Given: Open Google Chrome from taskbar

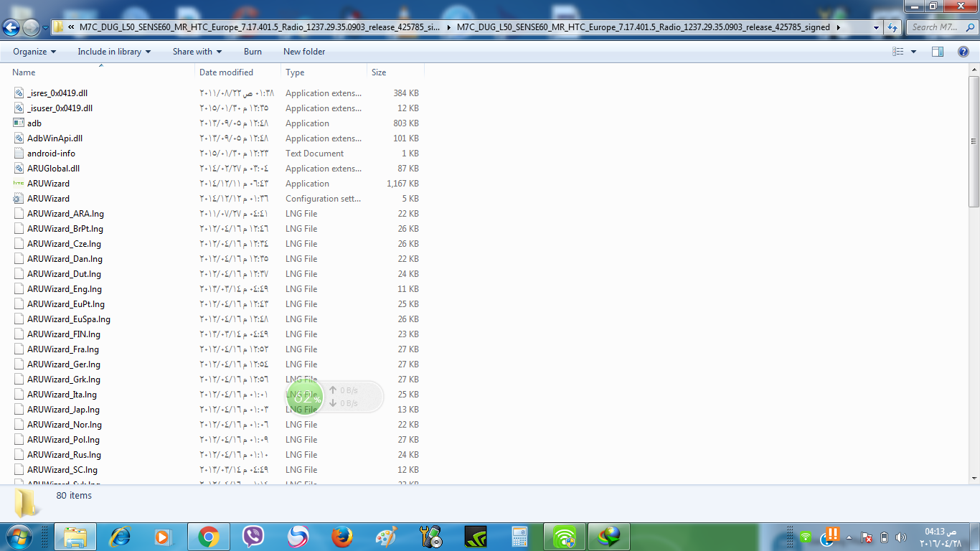Looking at the screenshot, I should point(209,537).
